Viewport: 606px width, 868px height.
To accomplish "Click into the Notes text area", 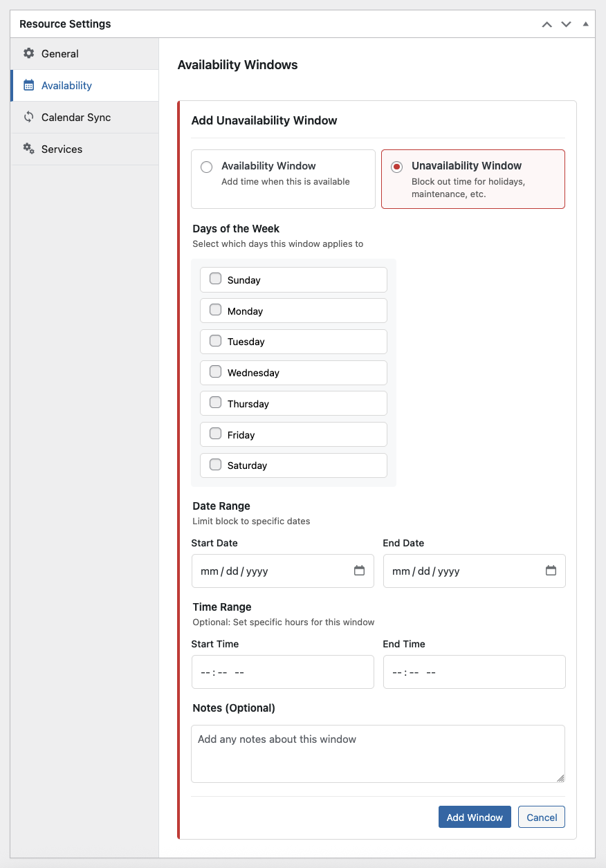I will click(378, 754).
